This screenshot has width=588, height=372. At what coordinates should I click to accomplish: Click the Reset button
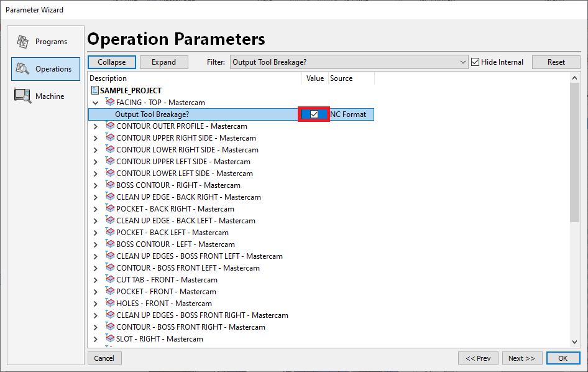(x=556, y=62)
